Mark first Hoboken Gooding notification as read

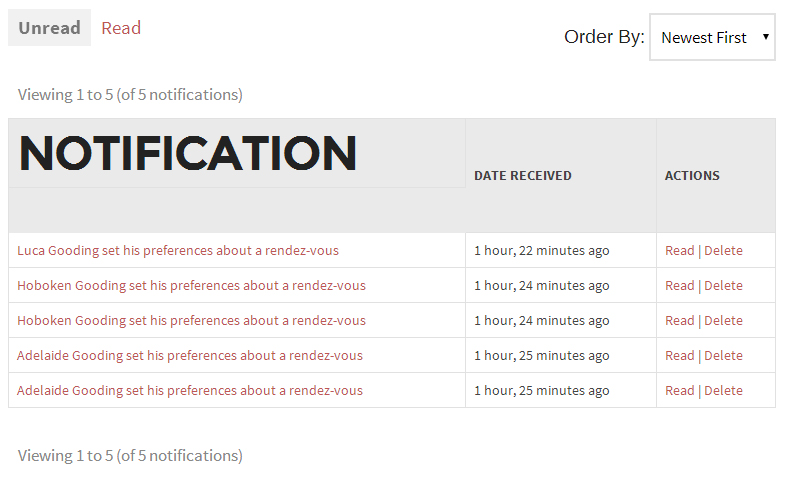coord(679,285)
